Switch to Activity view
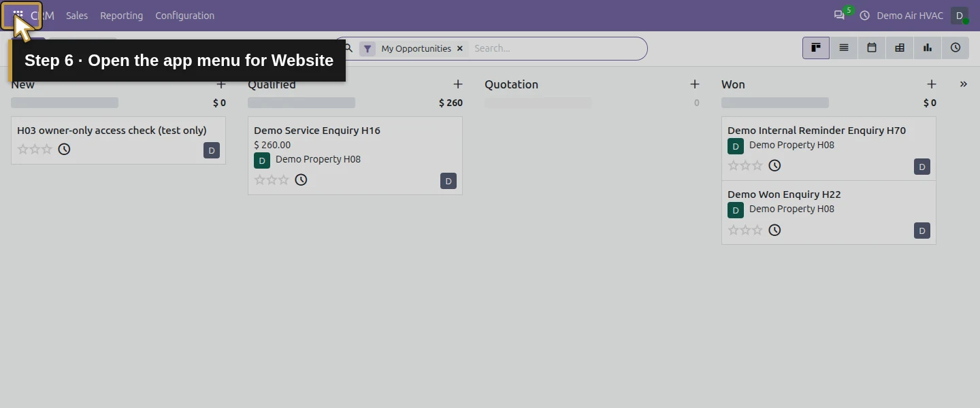Image resolution: width=980 pixels, height=408 pixels. (x=955, y=48)
